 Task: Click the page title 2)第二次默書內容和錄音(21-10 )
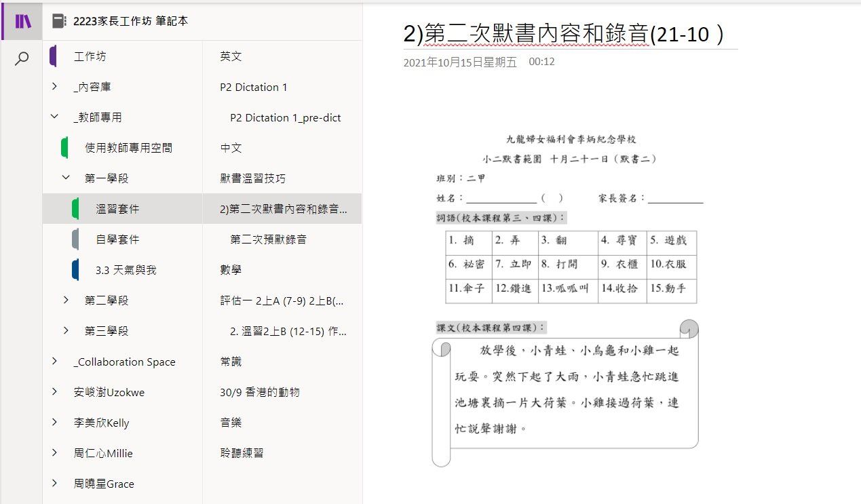(x=564, y=34)
